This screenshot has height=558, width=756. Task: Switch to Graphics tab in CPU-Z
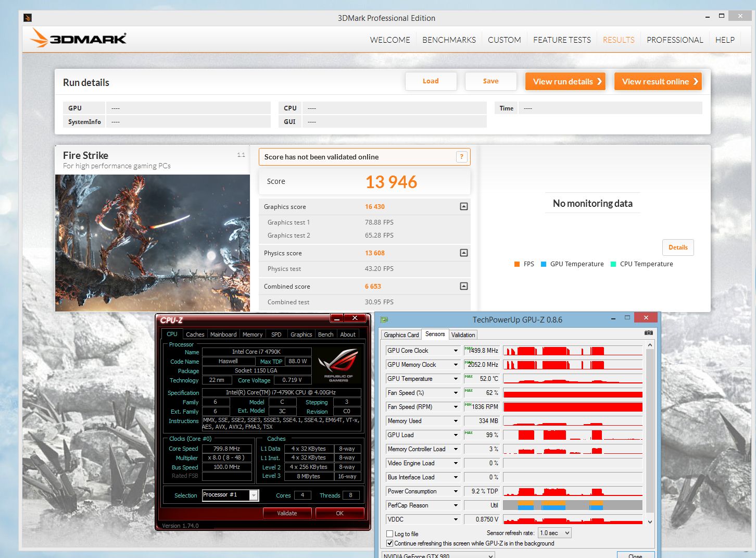[x=301, y=334]
